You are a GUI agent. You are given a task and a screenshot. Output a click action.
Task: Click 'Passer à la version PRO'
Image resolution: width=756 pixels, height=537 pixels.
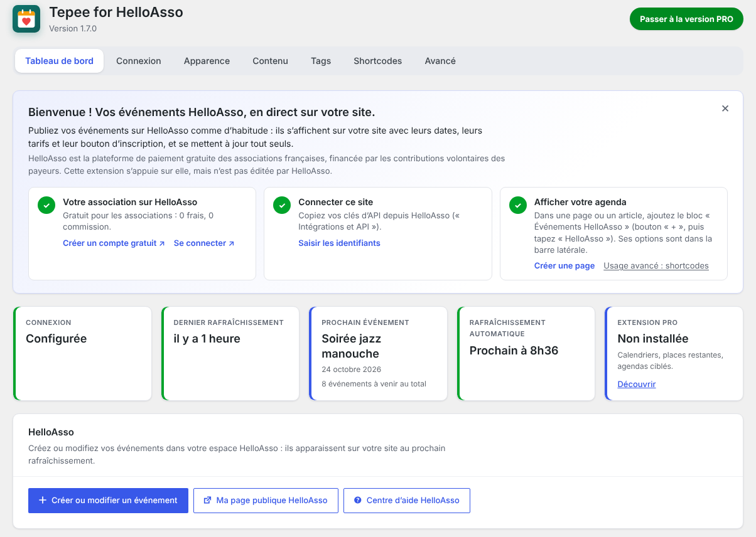click(686, 19)
